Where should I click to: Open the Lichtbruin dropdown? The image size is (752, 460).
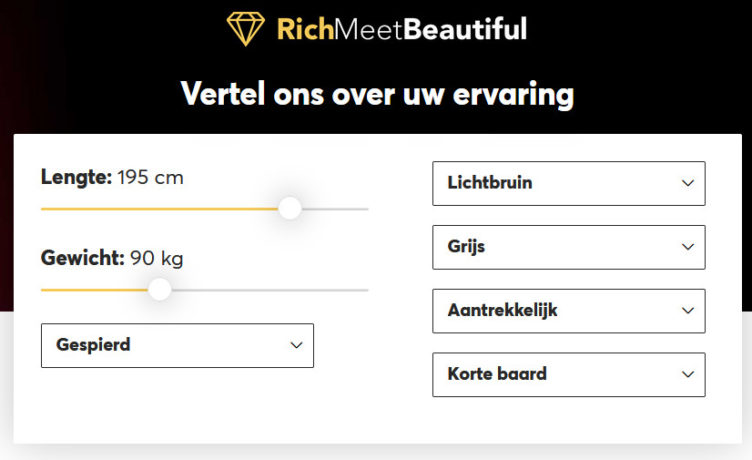point(568,183)
